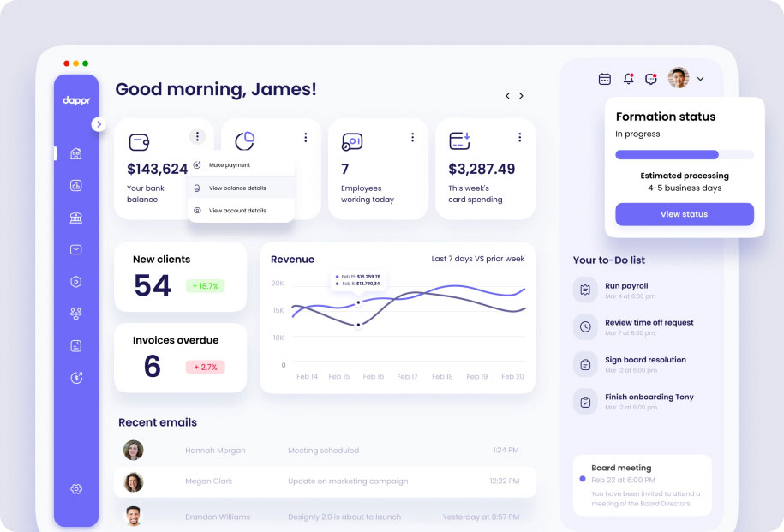Open the chat messages icon
784x532 pixels.
[651, 79]
